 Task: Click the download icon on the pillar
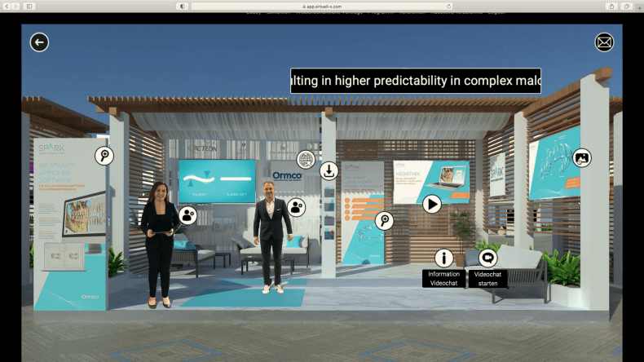coord(329,171)
